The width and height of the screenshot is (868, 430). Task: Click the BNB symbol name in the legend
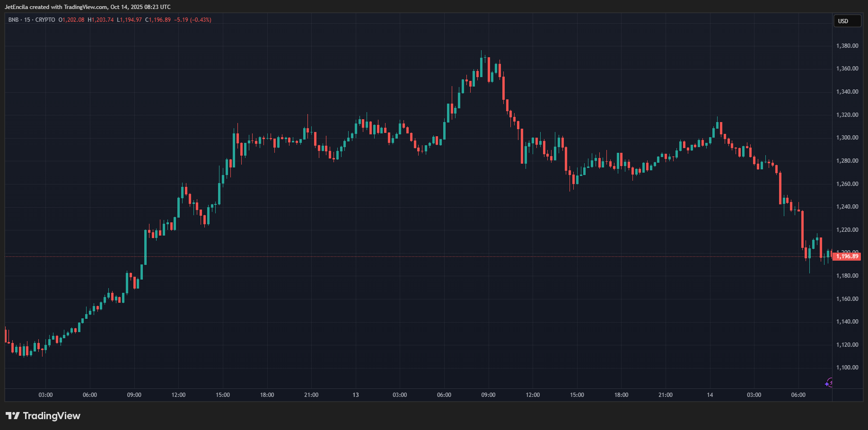13,20
